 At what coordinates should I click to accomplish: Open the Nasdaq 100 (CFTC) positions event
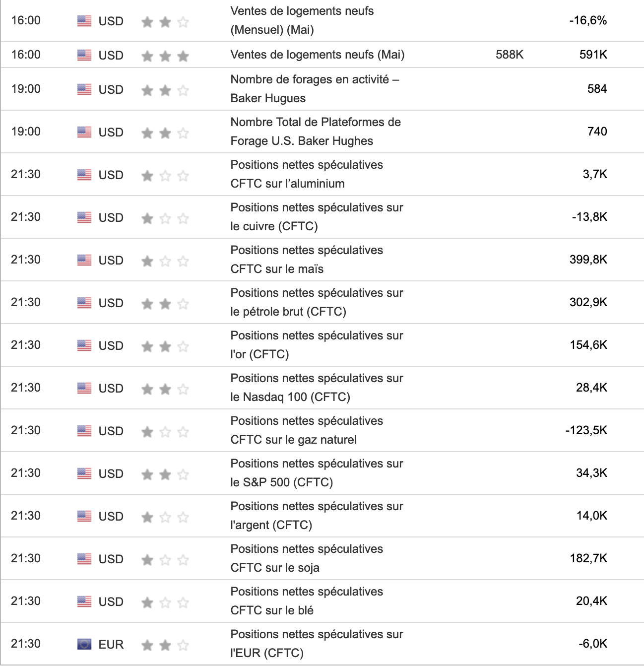coord(317,388)
